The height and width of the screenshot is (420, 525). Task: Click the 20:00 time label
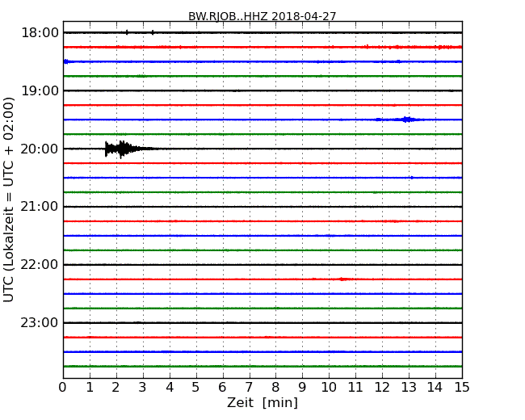pyautogui.click(x=40, y=149)
